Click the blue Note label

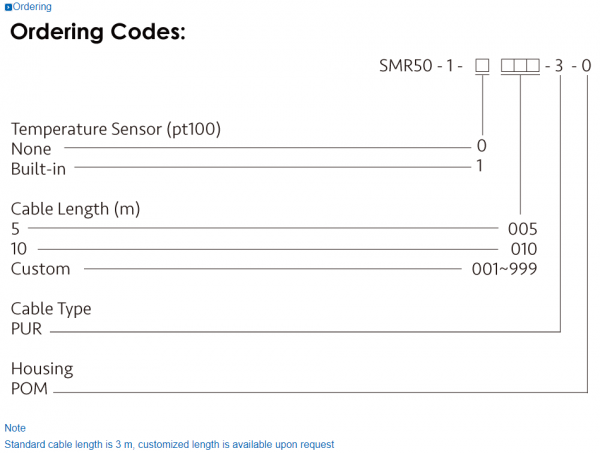15,428
